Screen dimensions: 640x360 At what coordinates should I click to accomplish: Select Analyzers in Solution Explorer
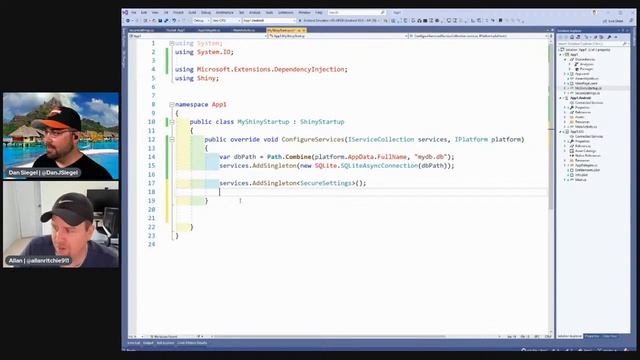(x=587, y=64)
